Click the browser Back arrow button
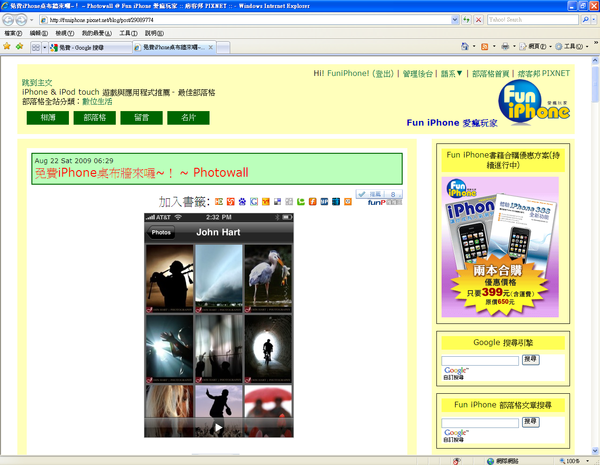 click(x=8, y=20)
